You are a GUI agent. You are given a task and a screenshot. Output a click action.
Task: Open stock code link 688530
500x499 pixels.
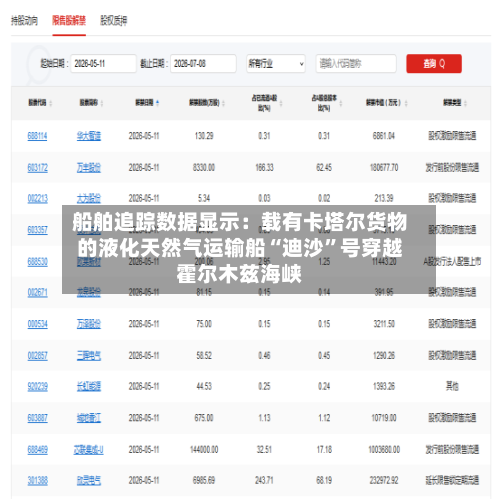pos(37,261)
